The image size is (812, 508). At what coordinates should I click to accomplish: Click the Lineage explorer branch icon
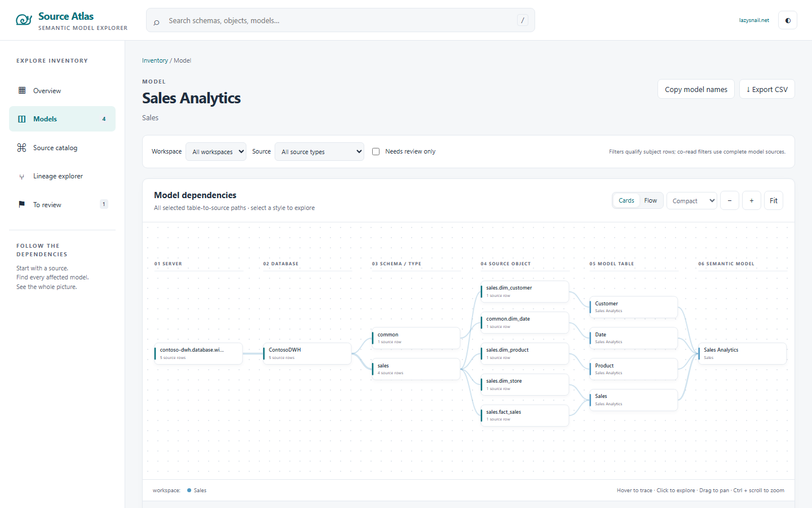[22, 177]
